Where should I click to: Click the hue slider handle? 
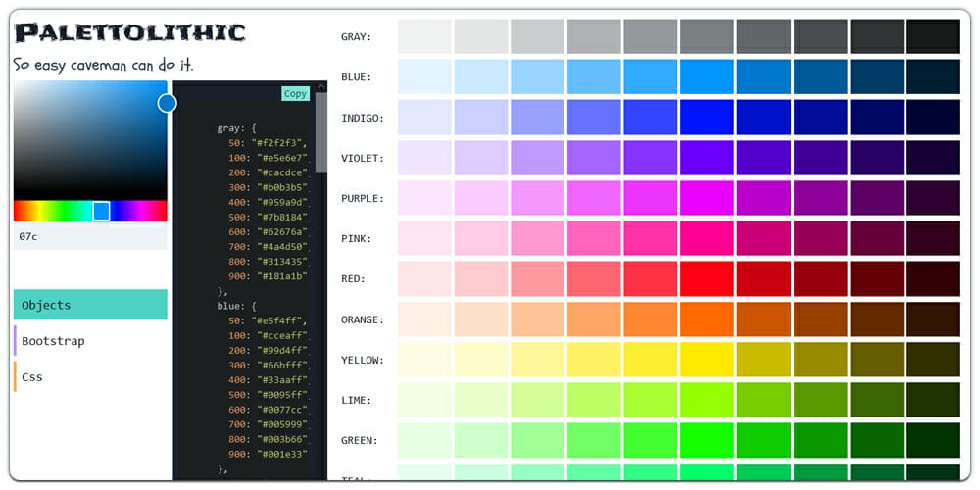click(101, 211)
